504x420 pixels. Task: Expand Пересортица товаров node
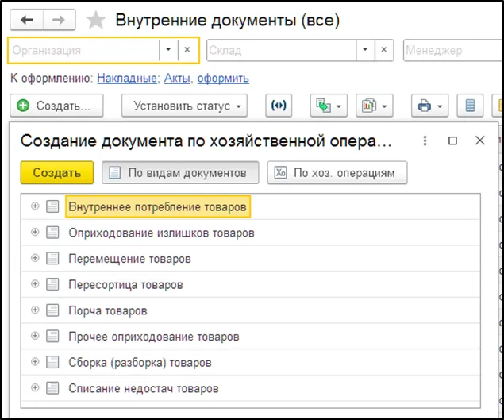(35, 284)
